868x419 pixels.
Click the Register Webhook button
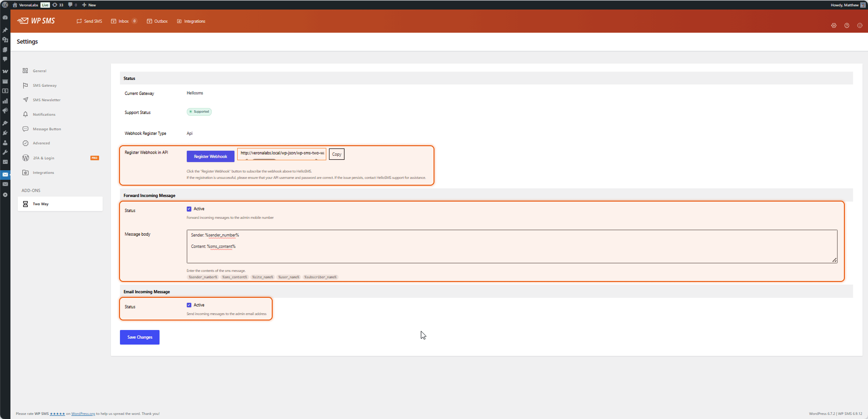coord(210,157)
